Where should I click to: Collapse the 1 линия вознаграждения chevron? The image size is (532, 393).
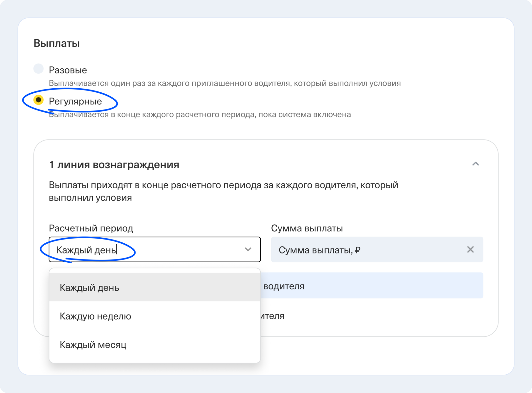click(475, 164)
